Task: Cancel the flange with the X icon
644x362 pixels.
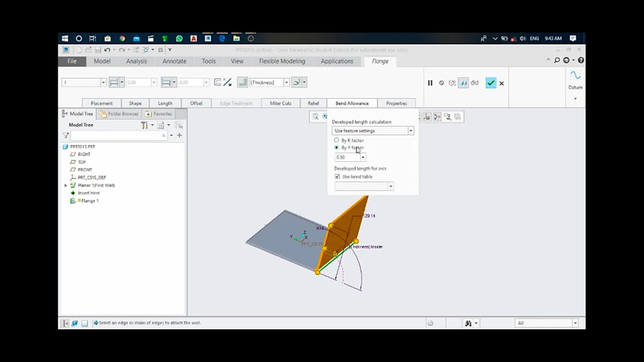Action: pos(502,83)
